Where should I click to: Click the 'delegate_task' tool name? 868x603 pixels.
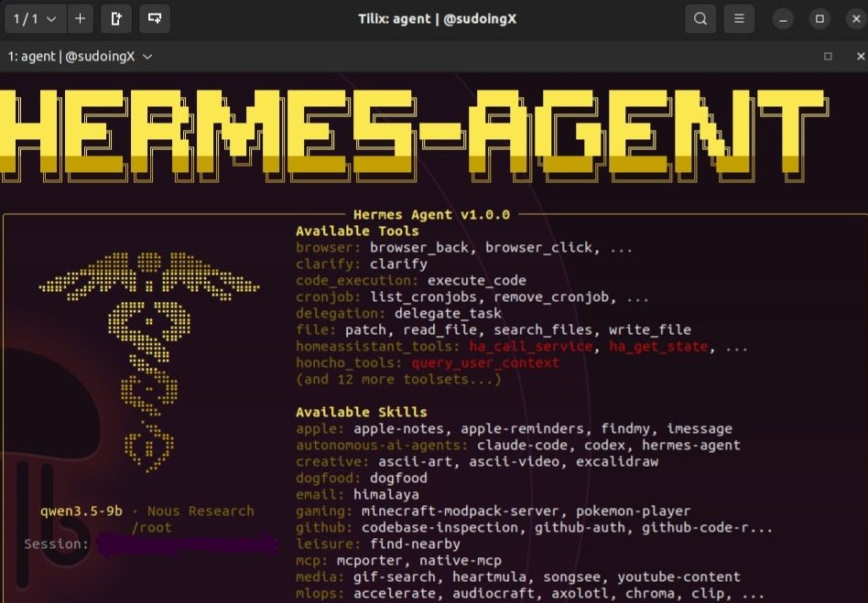(448, 314)
